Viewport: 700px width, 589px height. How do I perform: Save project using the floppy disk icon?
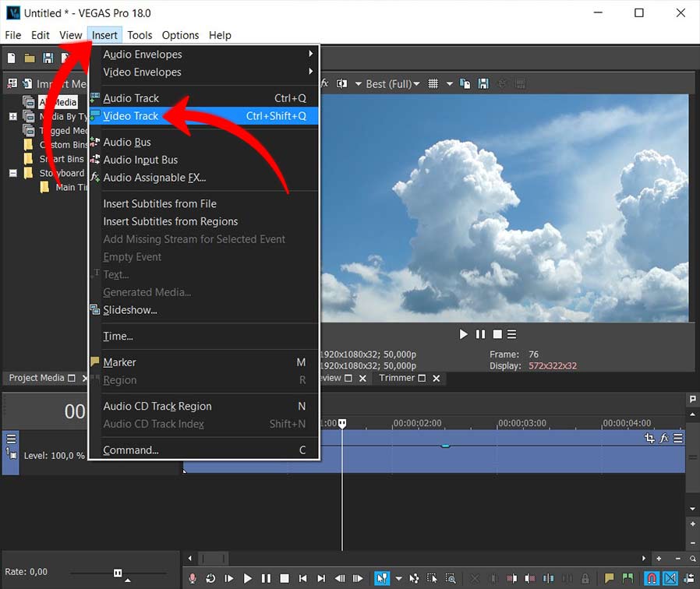tap(48, 58)
